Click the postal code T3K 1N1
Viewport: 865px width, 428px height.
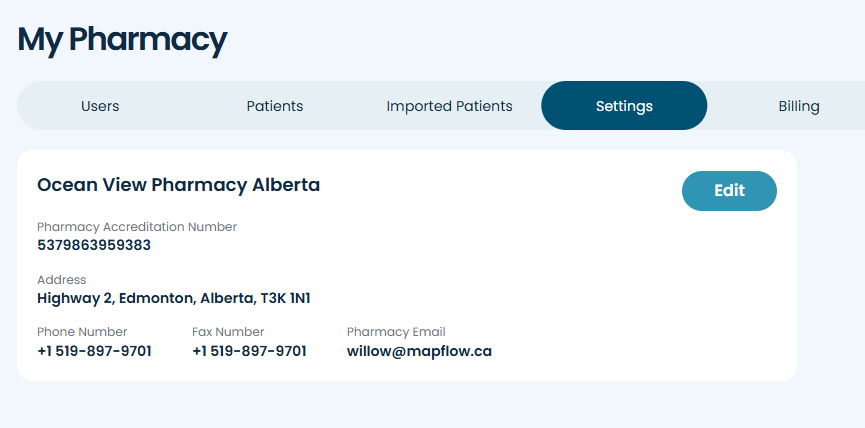tap(286, 298)
